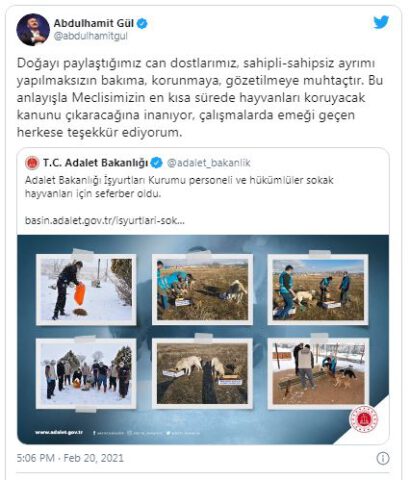410x480 pixels.
Task: Open the top right photo with white dog
Action: point(318,289)
